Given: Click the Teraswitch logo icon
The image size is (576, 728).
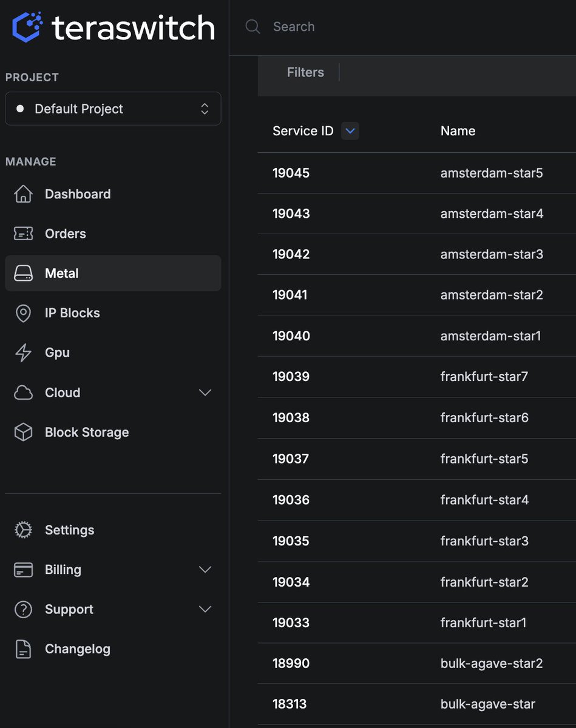Looking at the screenshot, I should pos(28,27).
